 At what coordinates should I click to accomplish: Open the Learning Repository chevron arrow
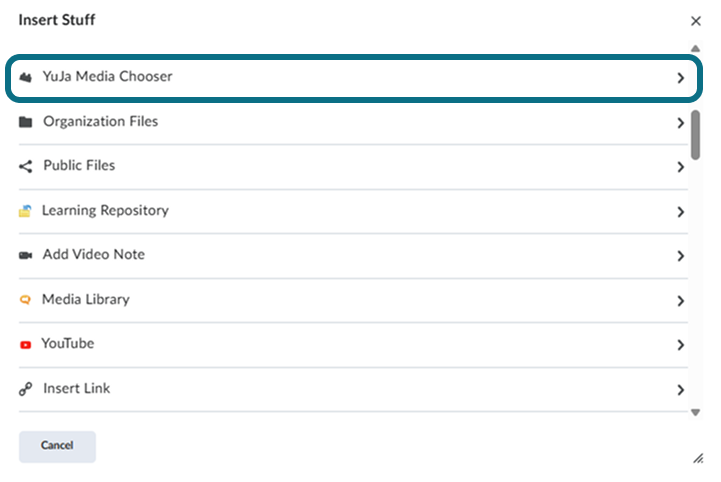click(x=681, y=212)
